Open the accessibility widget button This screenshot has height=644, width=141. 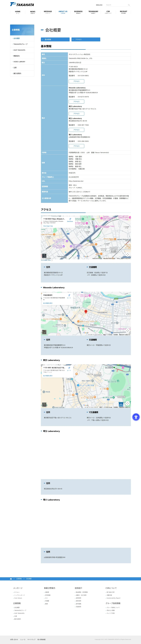(136, 417)
